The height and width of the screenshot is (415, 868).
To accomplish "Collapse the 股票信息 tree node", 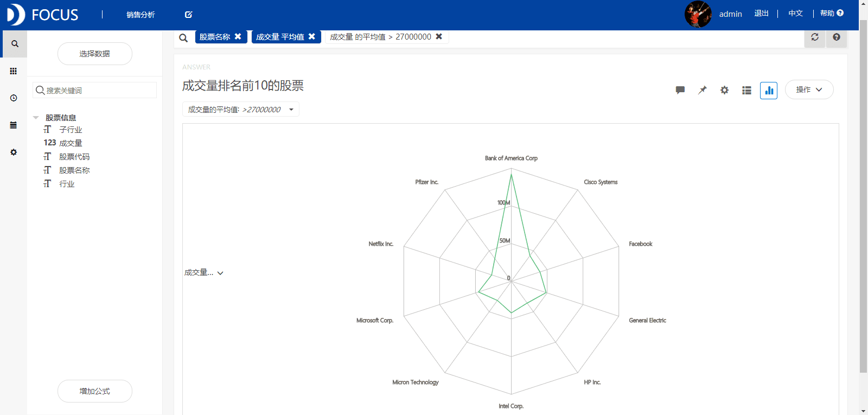I will [x=36, y=118].
